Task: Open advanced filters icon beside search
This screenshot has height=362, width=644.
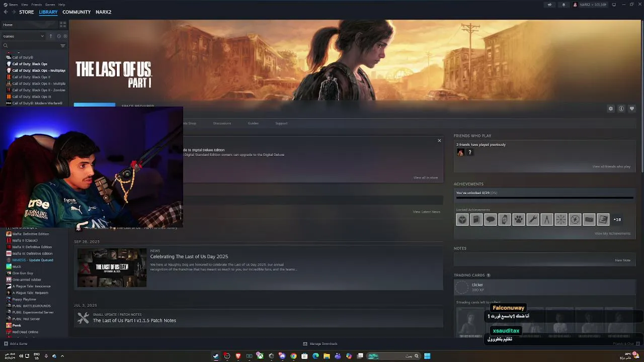Action: [x=63, y=46]
